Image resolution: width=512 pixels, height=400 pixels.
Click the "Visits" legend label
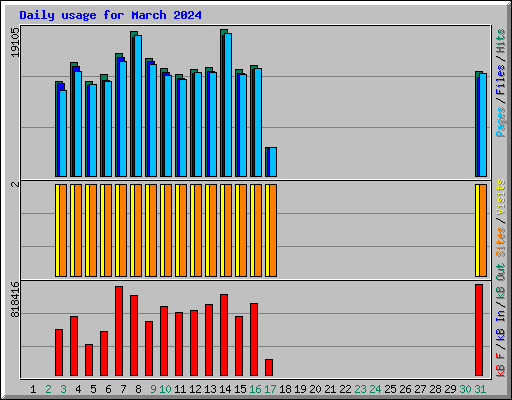click(500, 197)
